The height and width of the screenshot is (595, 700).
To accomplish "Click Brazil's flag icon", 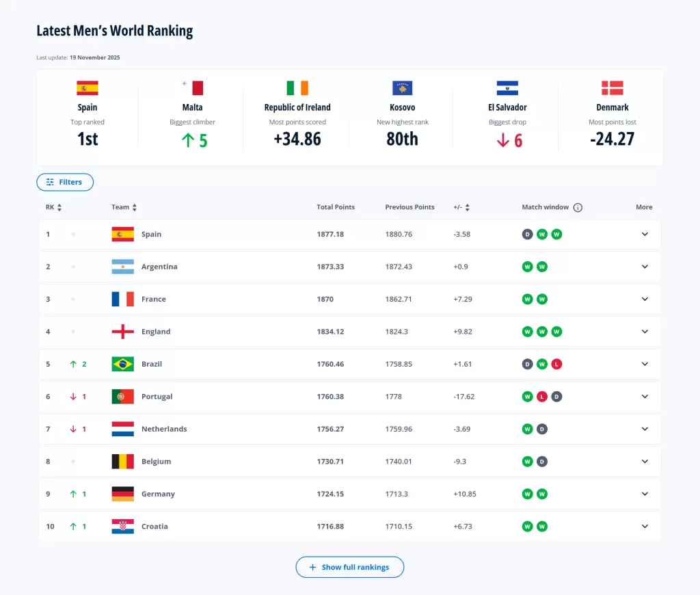I will coord(122,364).
